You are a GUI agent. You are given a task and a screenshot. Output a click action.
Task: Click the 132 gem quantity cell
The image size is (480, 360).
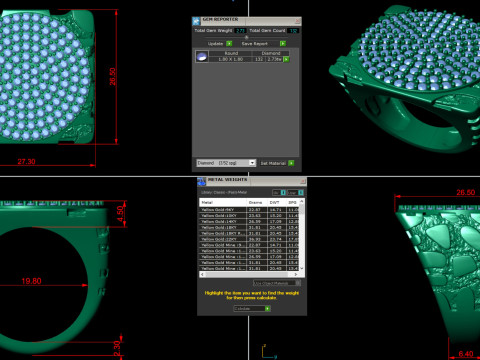(259, 59)
